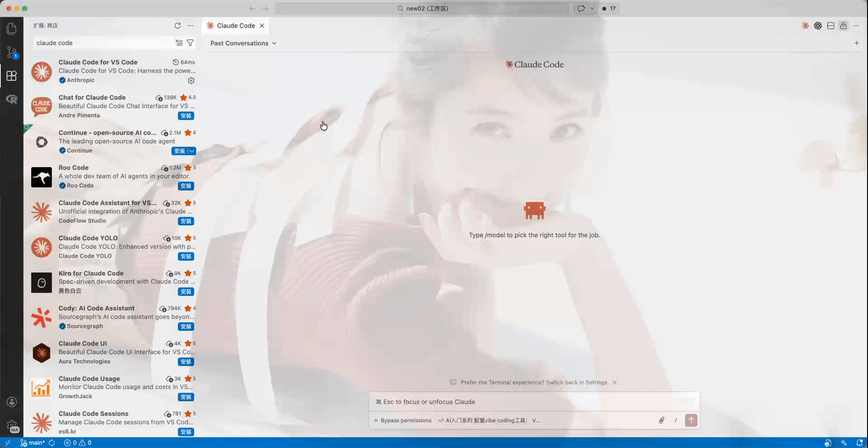The width and height of the screenshot is (868, 448).
Task: Clear the extension search results
Action: [x=179, y=43]
